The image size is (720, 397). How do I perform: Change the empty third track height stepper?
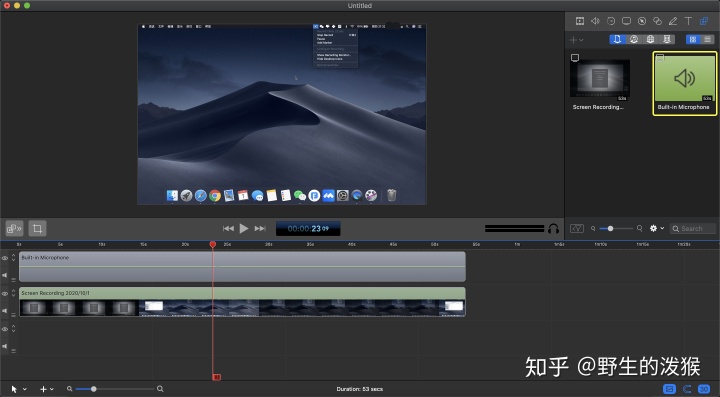(x=13, y=329)
